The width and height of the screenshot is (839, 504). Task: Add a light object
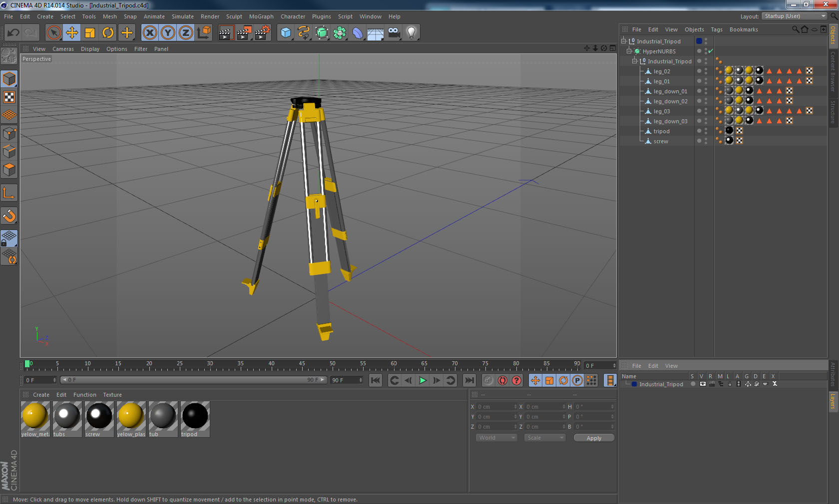pyautogui.click(x=412, y=33)
